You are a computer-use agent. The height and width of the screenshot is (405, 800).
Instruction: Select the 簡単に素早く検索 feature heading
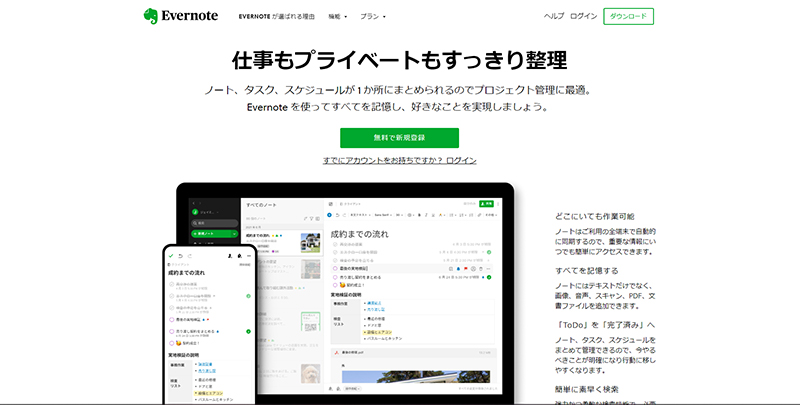click(587, 389)
